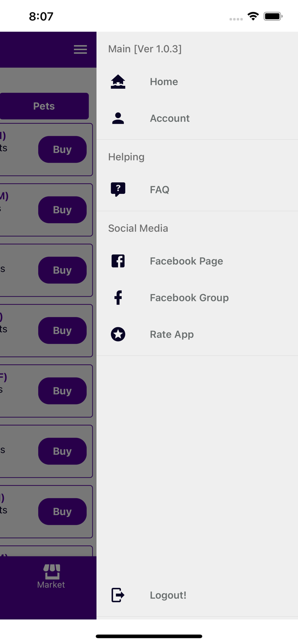Click the house icon beside Home
This screenshot has height=644, width=298.
coord(118,82)
